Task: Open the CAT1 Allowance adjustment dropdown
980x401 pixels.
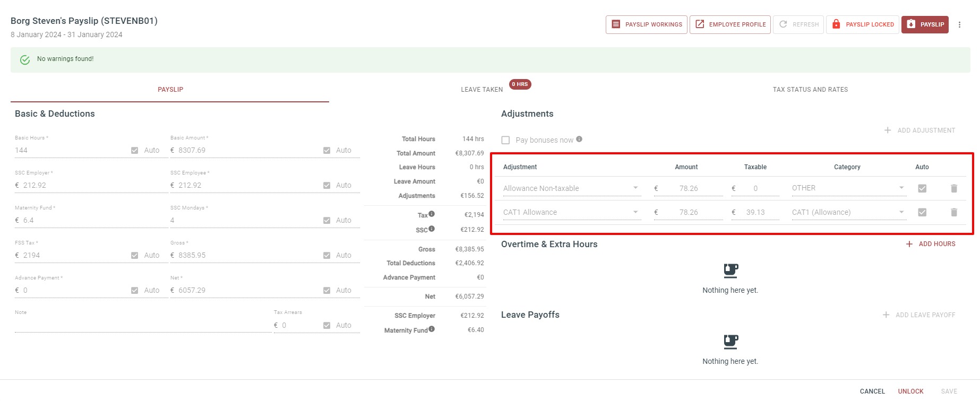Action: click(571, 212)
